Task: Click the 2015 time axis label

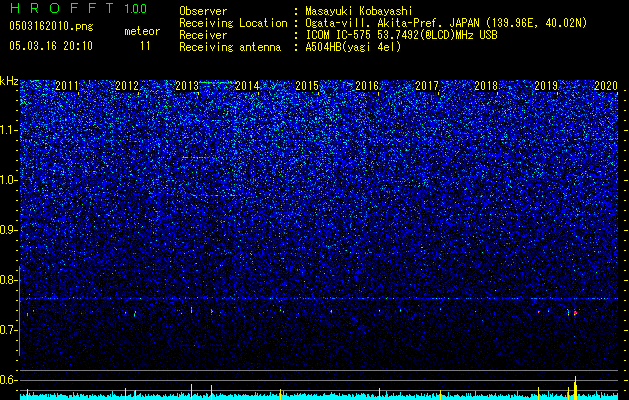Action: [x=307, y=85]
